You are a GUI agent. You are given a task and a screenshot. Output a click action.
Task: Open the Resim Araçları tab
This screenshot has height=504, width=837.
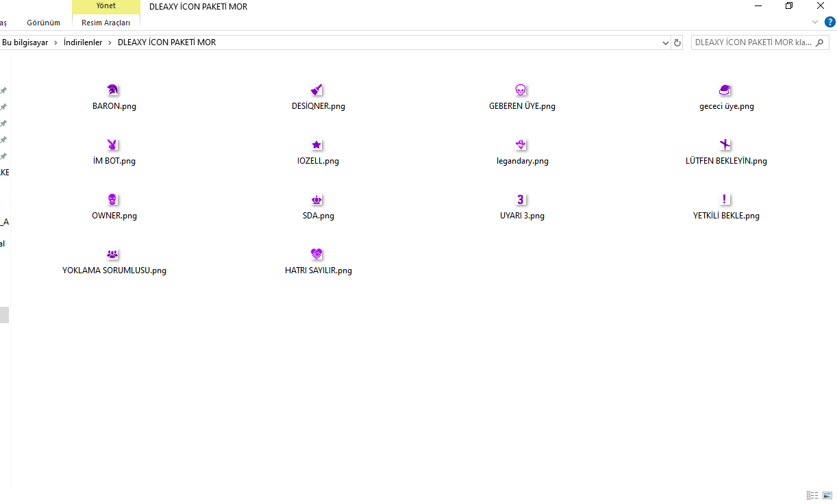[106, 23]
